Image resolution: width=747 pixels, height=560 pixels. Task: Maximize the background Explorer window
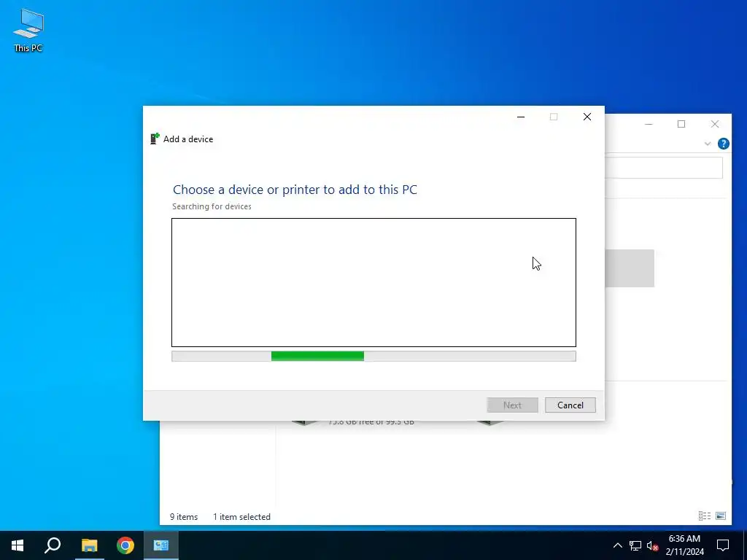click(681, 124)
